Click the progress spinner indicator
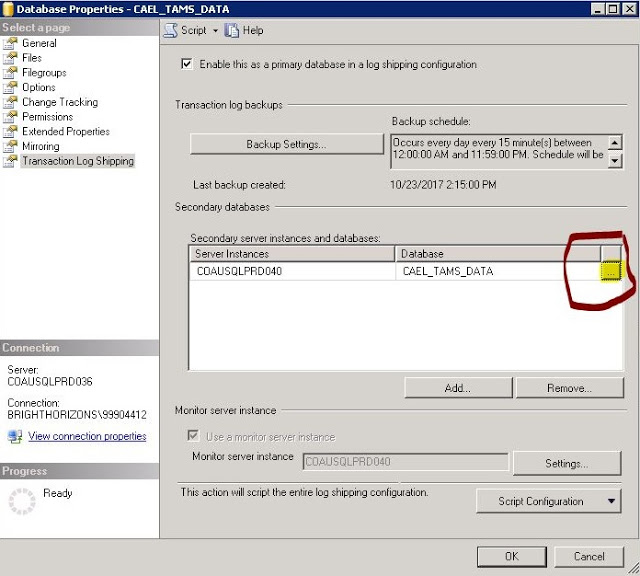Image resolution: width=640 pixels, height=576 pixels. [22, 501]
